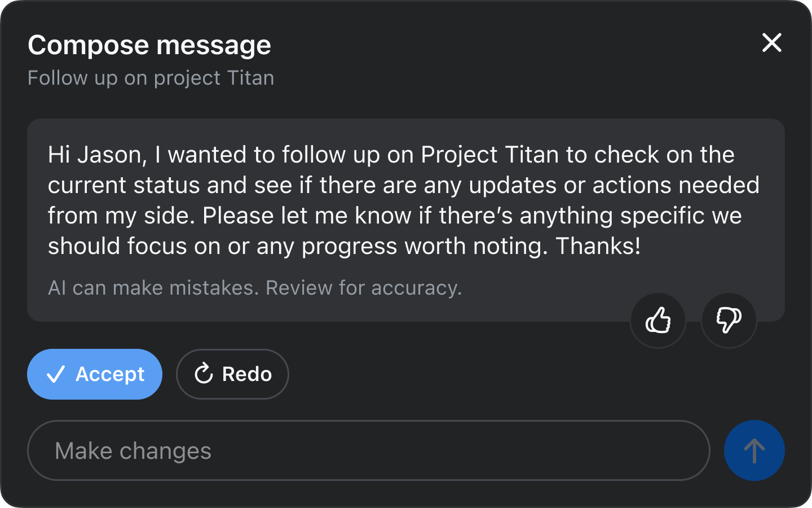
Task: Click the Compose message heading
Action: 149,45
